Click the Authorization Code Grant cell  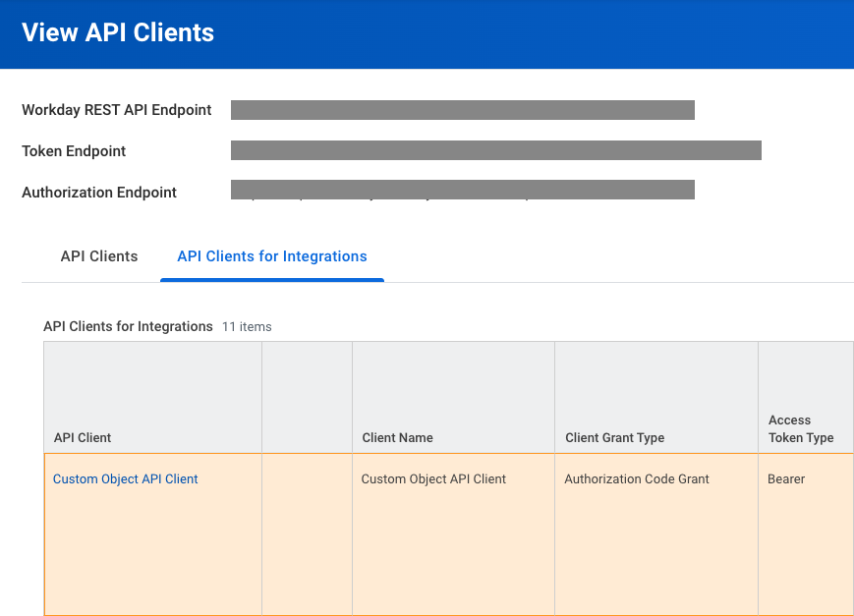[x=656, y=534]
